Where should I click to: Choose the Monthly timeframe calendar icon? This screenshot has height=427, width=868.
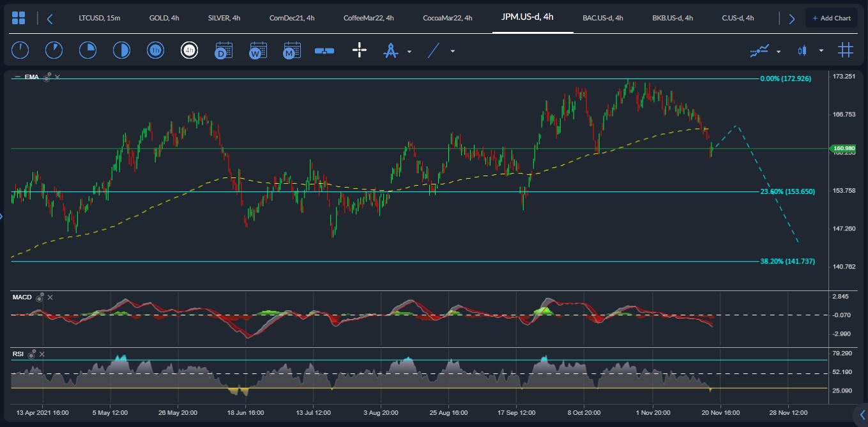pos(291,50)
